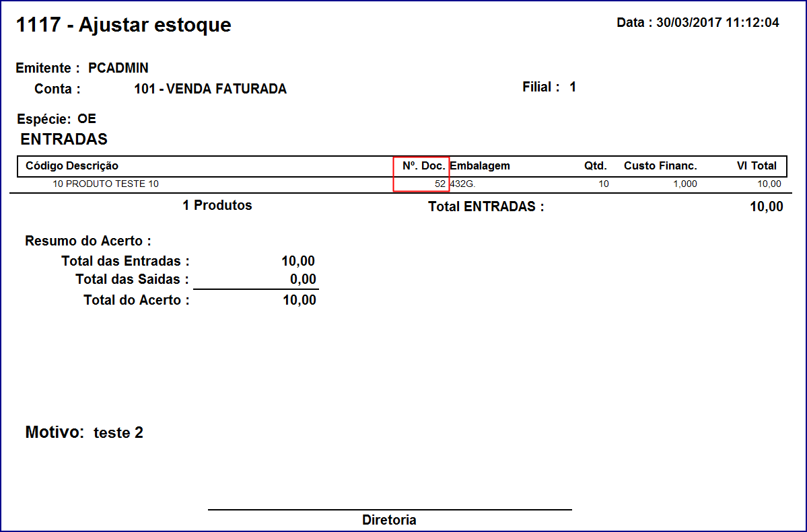This screenshot has width=807, height=532.
Task: Click the date "30/03/2017 11:12:04"
Action: coord(717,23)
